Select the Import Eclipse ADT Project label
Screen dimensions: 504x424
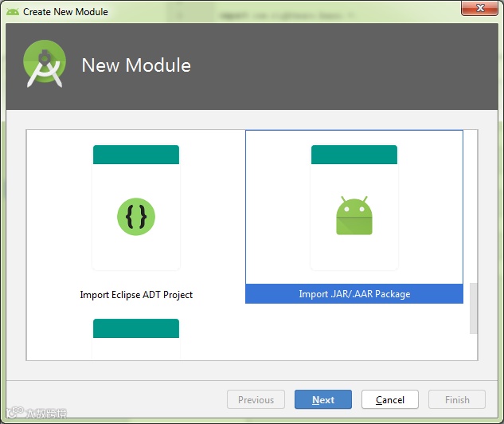136,295
